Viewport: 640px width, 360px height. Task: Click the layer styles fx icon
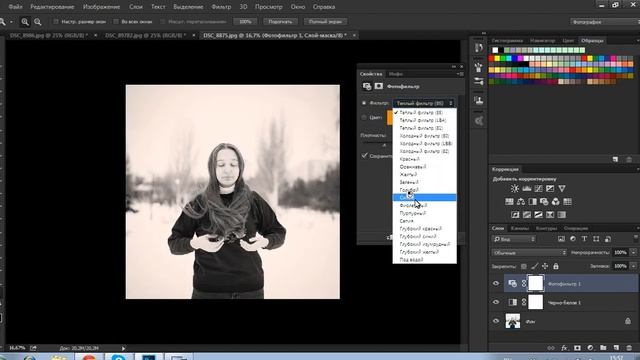click(x=564, y=348)
